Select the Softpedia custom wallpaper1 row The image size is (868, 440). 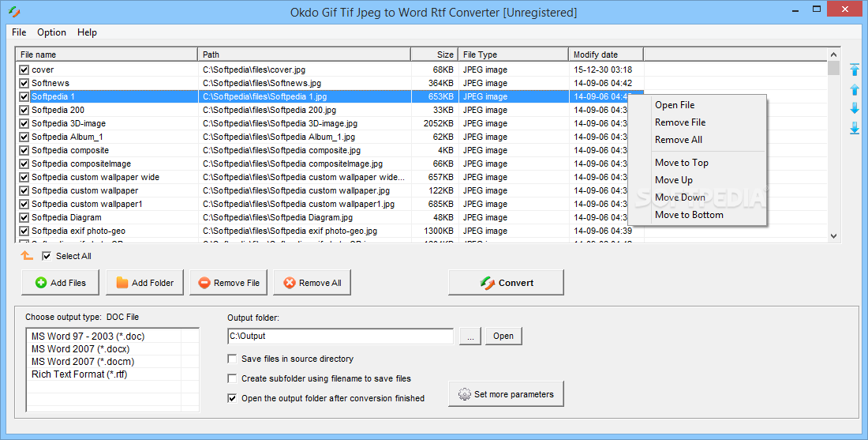click(x=329, y=204)
